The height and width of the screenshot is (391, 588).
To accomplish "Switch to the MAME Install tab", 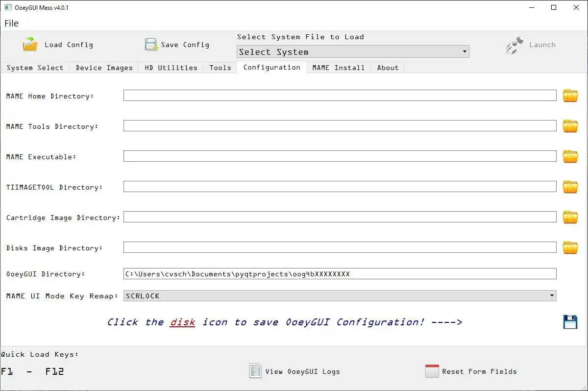I will [339, 68].
